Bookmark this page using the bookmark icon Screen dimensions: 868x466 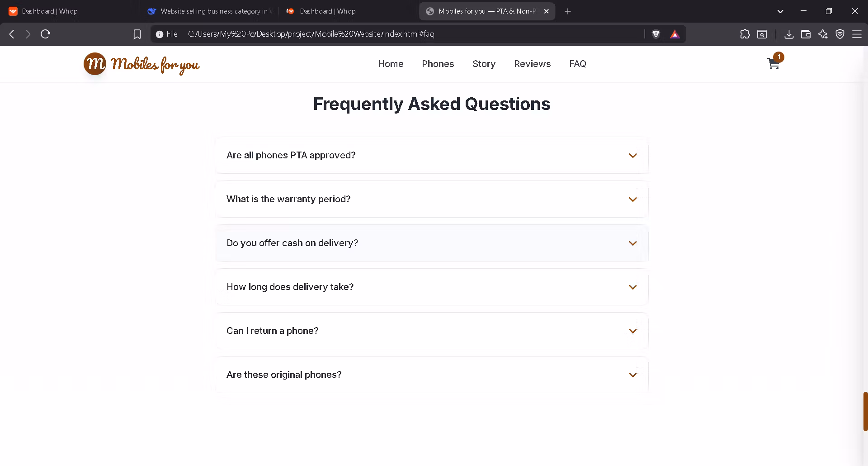click(137, 34)
